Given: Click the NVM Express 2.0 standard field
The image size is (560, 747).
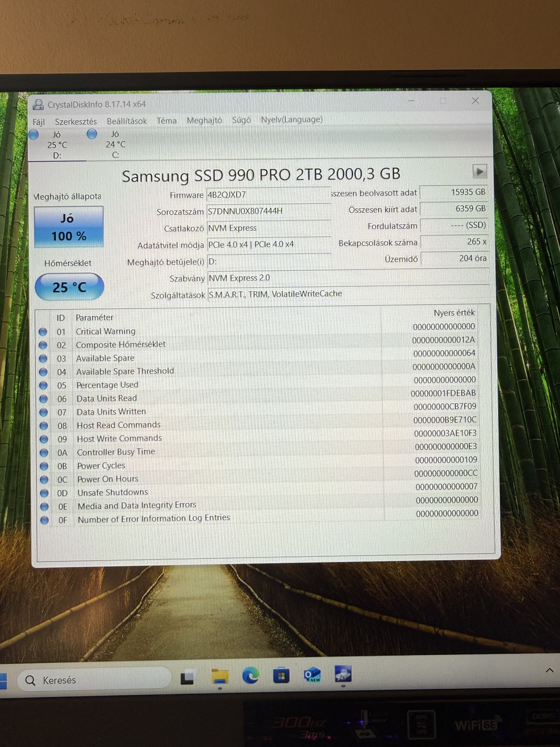Looking at the screenshot, I should tap(348, 277).
